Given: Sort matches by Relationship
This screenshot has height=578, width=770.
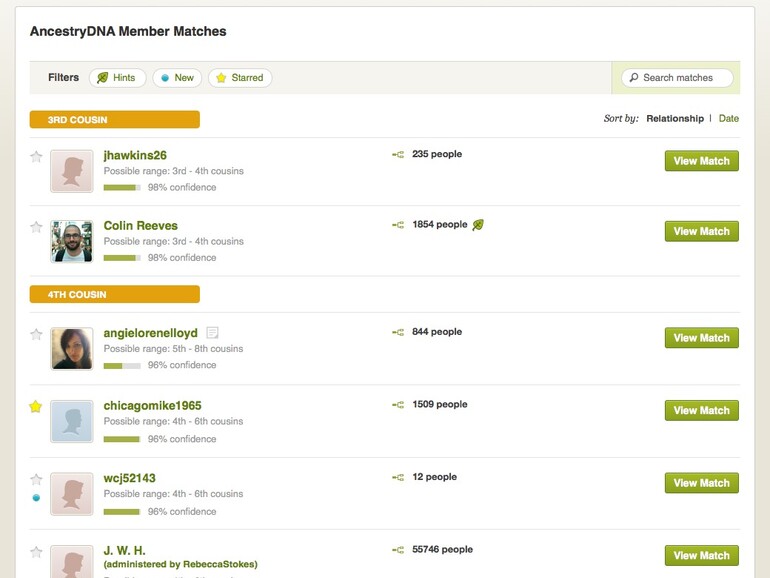Looking at the screenshot, I should (x=675, y=118).
